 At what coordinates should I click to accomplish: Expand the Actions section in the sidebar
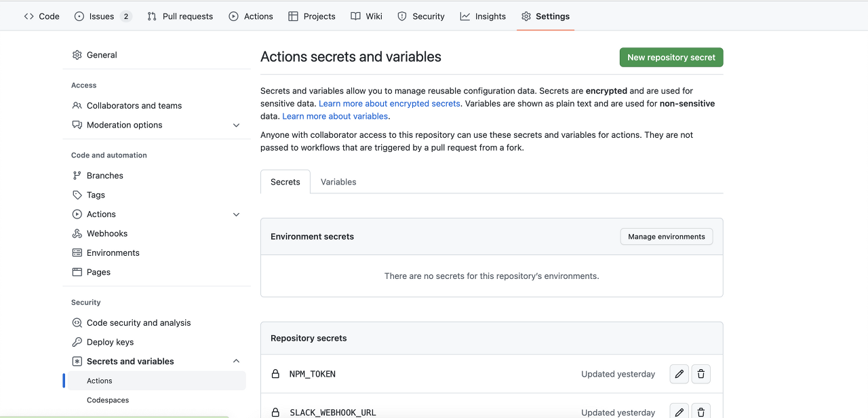[236, 214]
